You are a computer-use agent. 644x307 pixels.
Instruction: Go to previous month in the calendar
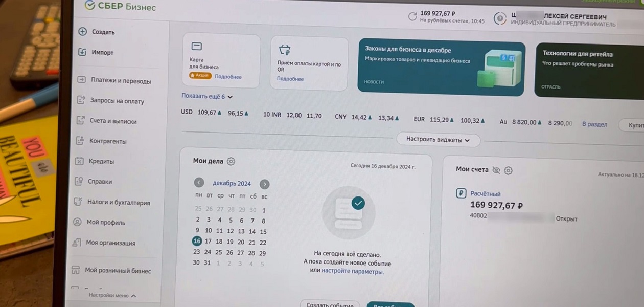pyautogui.click(x=199, y=183)
